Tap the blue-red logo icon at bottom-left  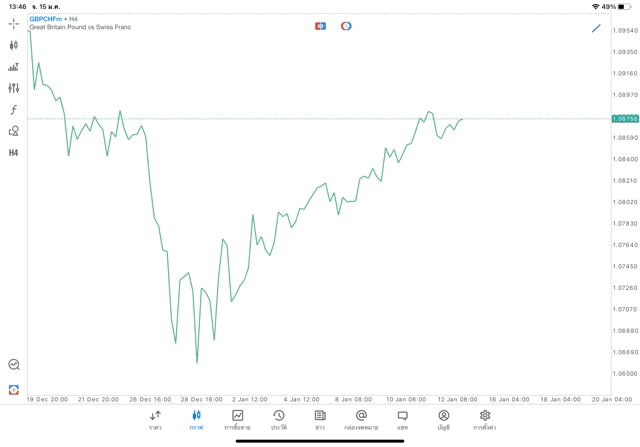click(x=14, y=389)
